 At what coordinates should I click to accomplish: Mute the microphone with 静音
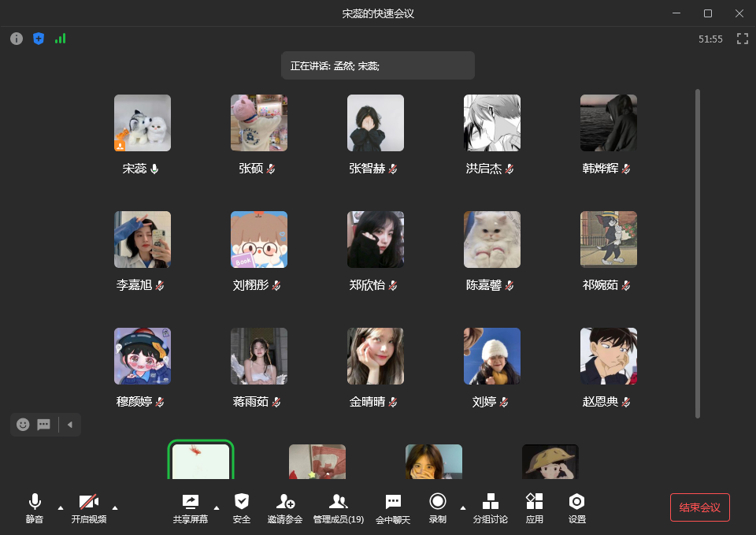(x=34, y=508)
